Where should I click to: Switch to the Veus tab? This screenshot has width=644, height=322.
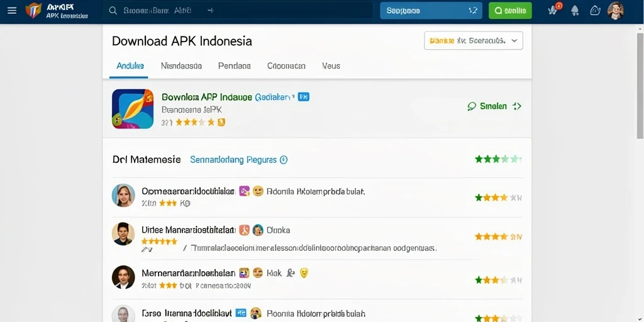coord(331,65)
